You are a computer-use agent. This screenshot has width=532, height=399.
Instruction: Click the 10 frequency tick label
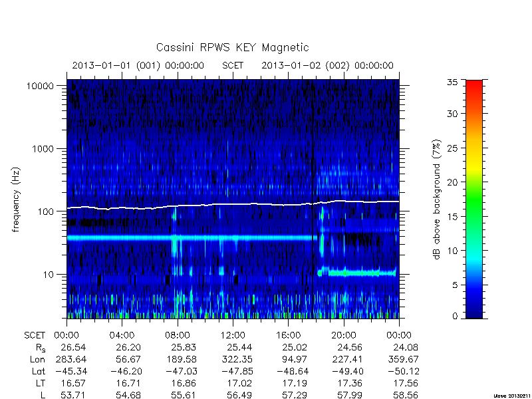(49, 275)
